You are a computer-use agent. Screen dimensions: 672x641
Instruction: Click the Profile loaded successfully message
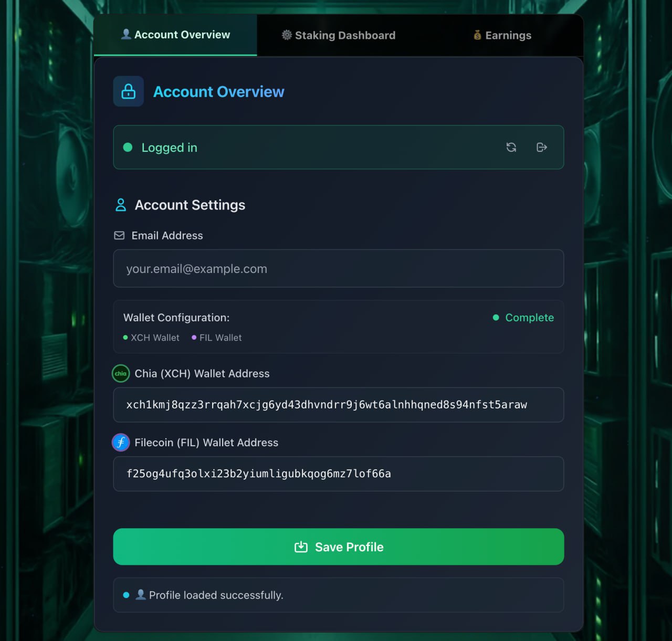(x=216, y=595)
